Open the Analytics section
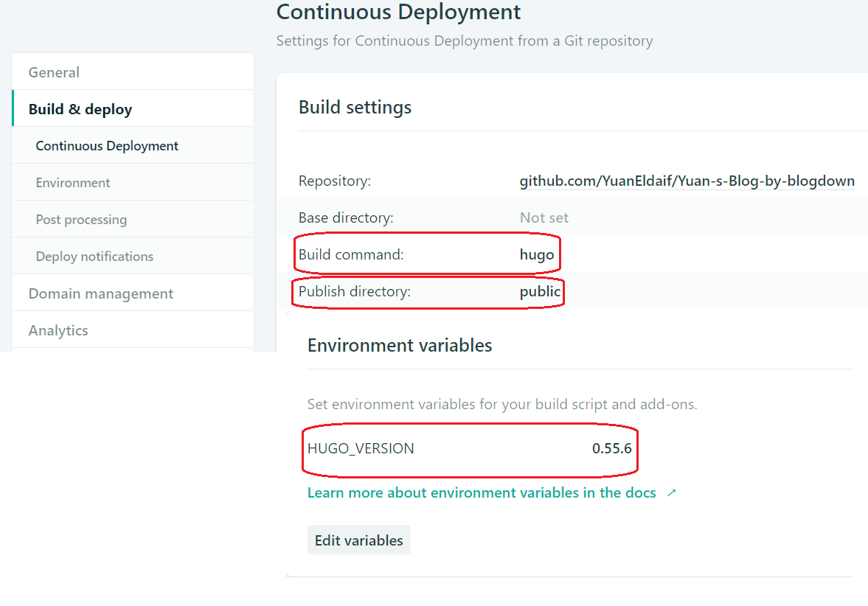868x606 pixels. point(58,330)
